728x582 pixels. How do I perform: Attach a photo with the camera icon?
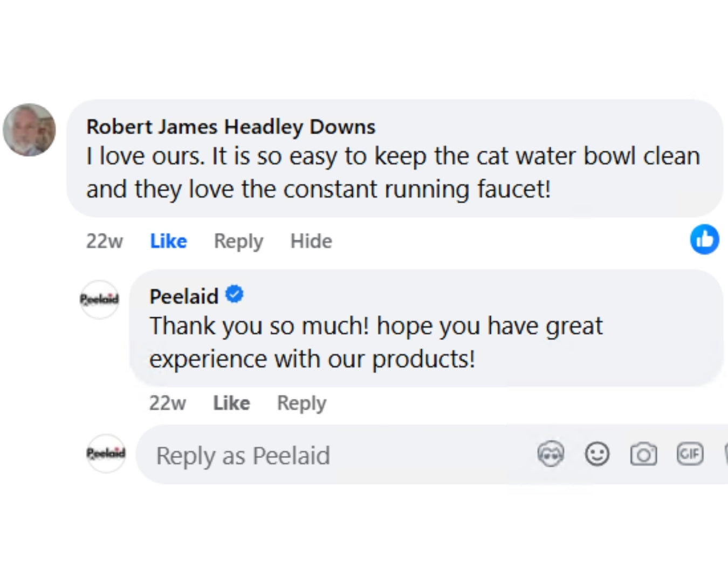[x=643, y=454]
